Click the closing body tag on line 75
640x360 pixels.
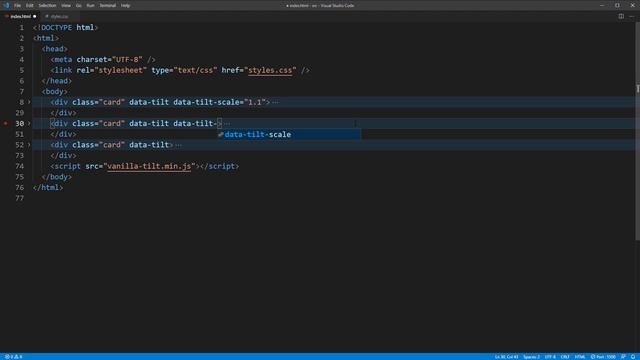57,177
